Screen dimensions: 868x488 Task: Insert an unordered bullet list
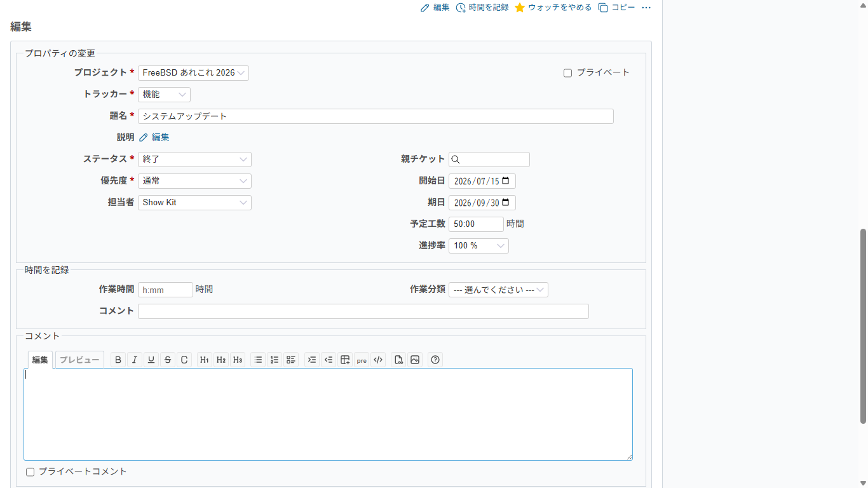258,360
